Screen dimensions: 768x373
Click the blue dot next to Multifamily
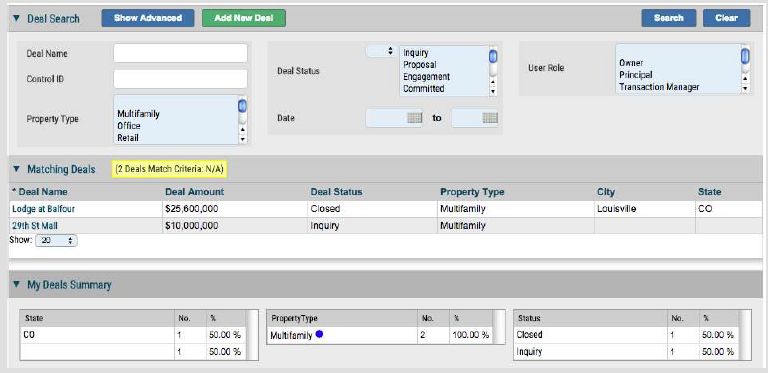[x=319, y=334]
